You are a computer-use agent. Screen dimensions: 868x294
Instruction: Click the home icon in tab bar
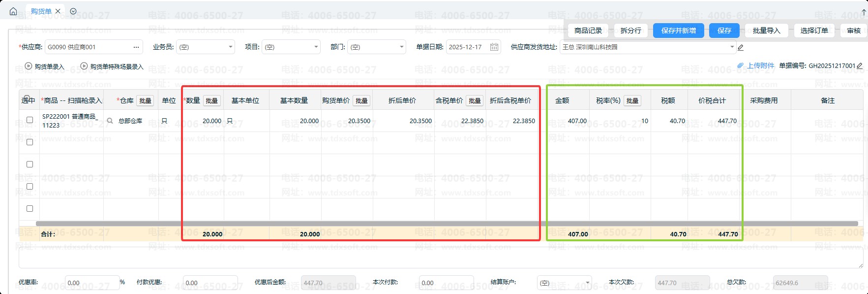[13, 11]
